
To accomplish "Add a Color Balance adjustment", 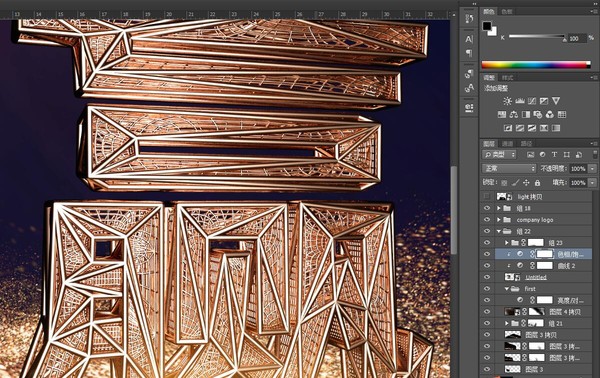I will tap(514, 114).
